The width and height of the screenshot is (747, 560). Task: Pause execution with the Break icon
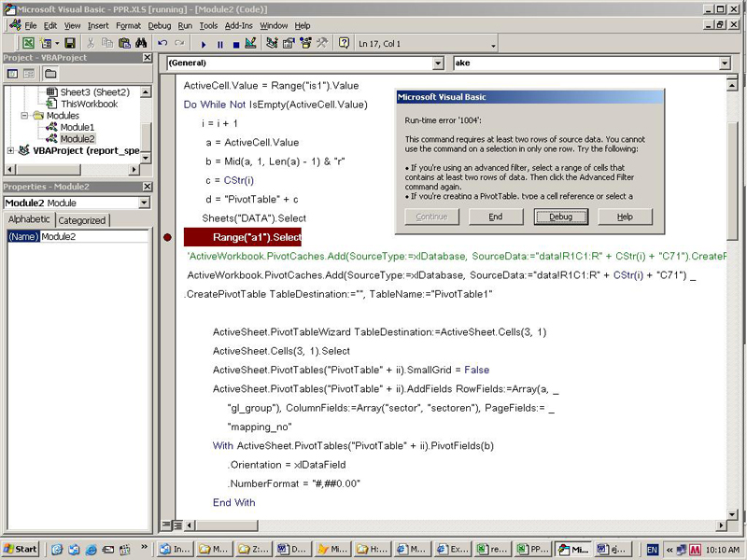[x=219, y=43]
